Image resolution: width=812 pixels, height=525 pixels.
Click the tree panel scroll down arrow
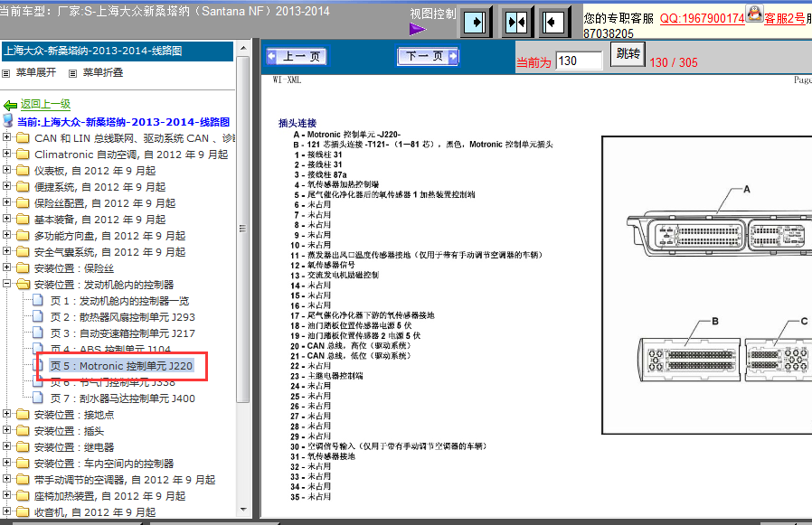point(243,510)
